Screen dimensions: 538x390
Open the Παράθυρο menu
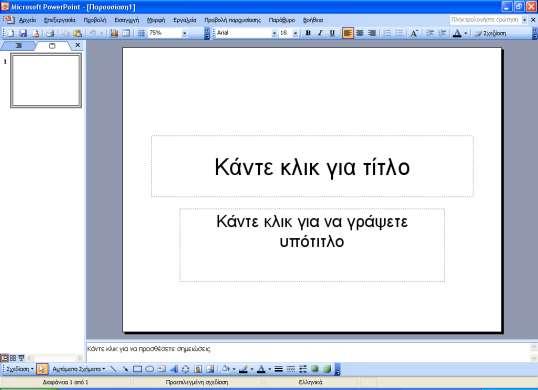pos(282,20)
